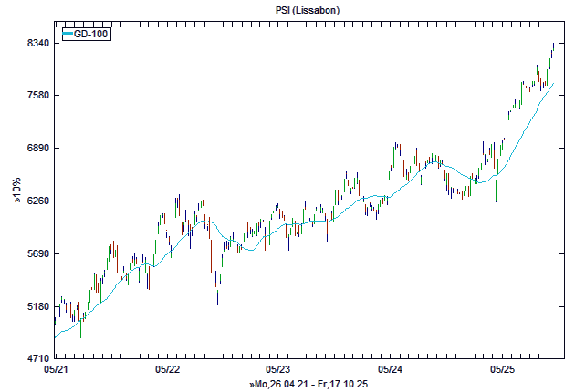Click the cyan line swatch in the legend
Image resolution: width=575 pixels, height=392 pixels.
point(67,35)
